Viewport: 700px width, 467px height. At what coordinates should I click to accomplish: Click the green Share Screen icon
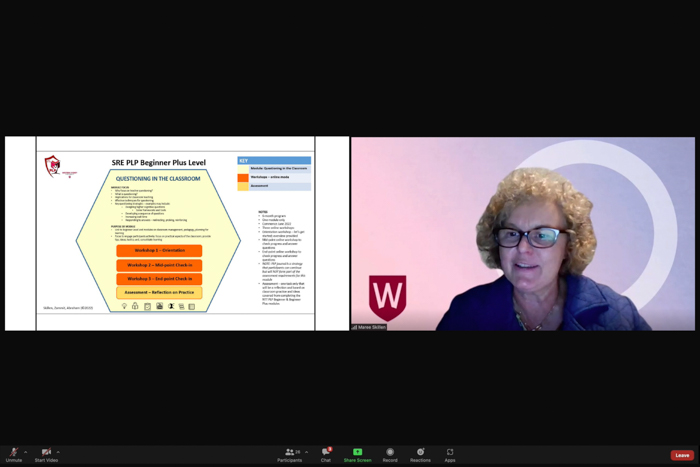point(358,452)
